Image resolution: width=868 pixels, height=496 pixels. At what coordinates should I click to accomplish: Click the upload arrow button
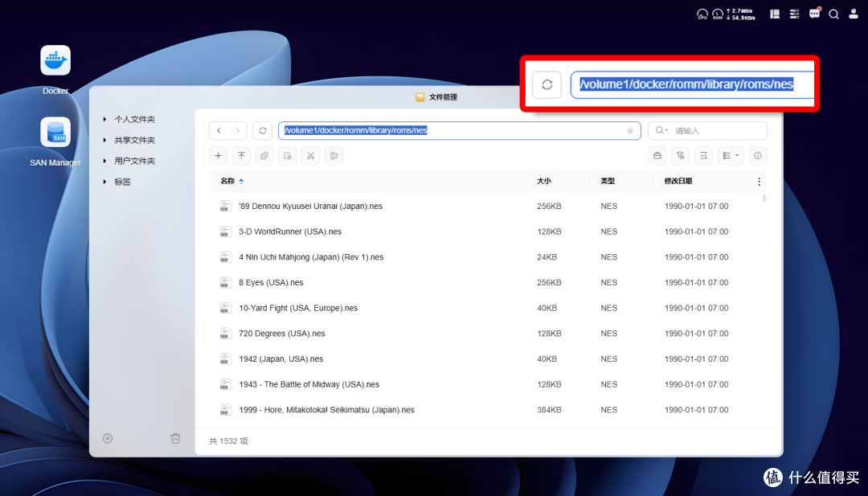[241, 156]
